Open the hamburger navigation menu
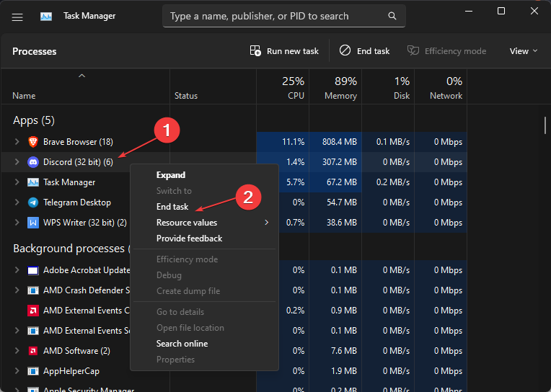The image size is (551, 392). coord(17,17)
